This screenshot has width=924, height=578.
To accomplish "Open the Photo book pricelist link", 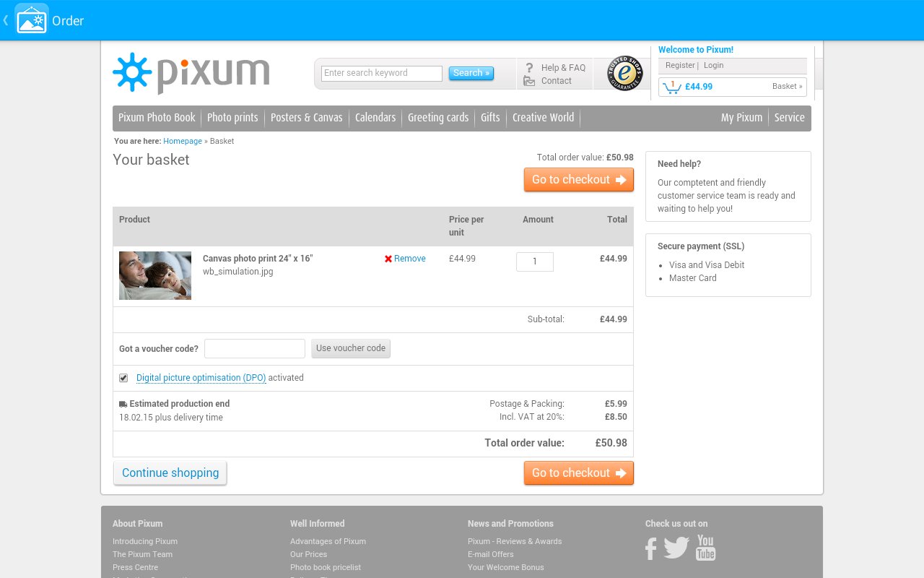I will [326, 567].
